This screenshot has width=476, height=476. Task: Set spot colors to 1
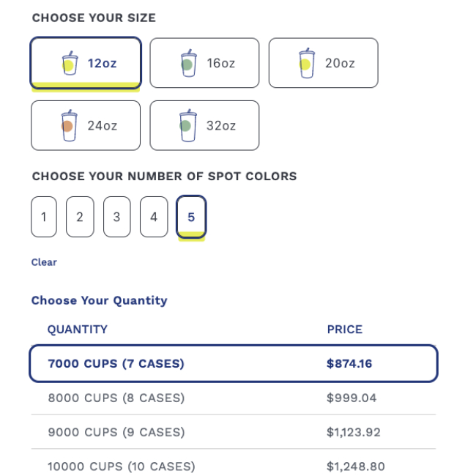tap(44, 217)
